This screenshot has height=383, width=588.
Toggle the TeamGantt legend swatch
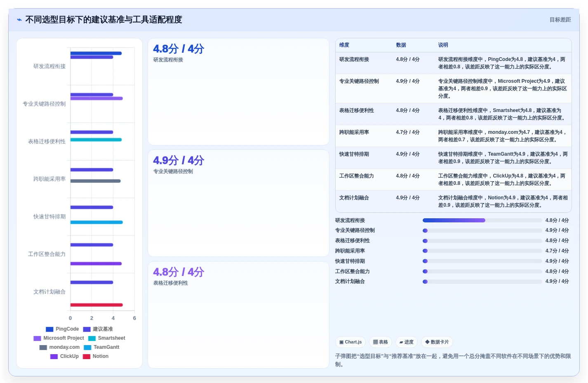(87, 348)
